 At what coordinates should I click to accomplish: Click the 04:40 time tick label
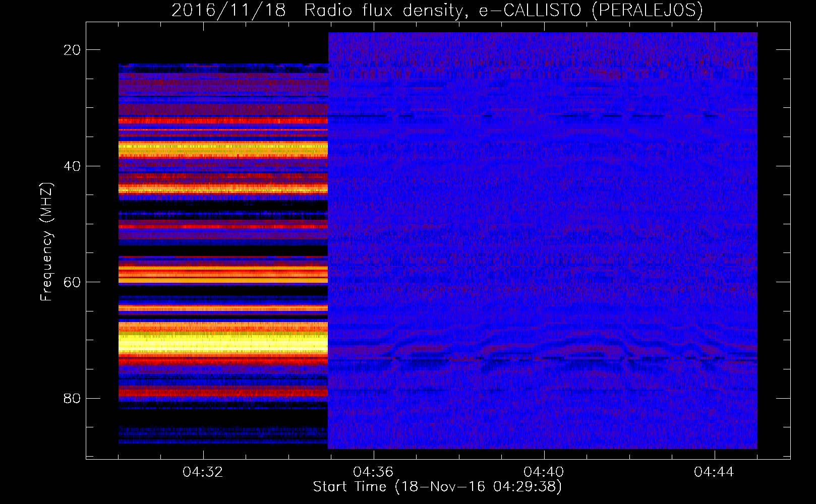[x=544, y=472]
